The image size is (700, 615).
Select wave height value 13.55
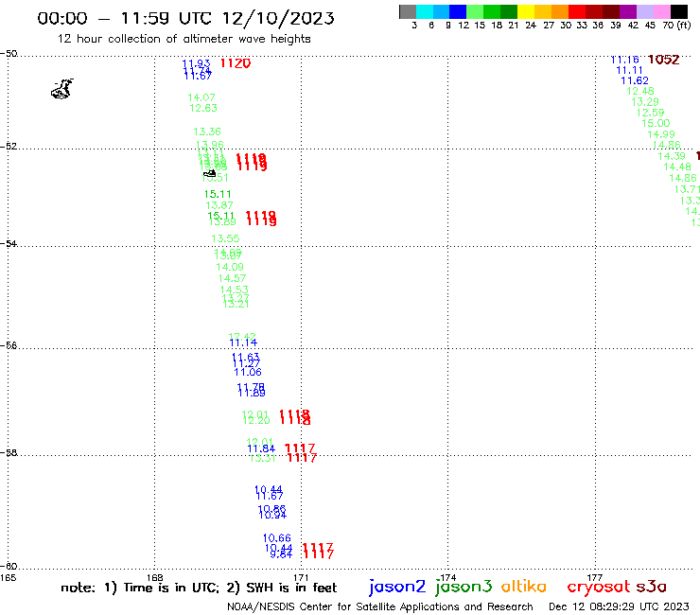pyautogui.click(x=225, y=238)
